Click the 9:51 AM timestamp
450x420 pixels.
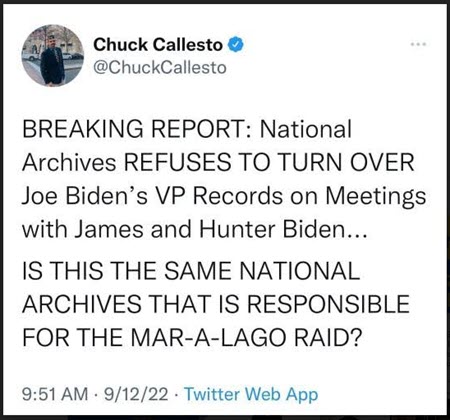(x=55, y=394)
